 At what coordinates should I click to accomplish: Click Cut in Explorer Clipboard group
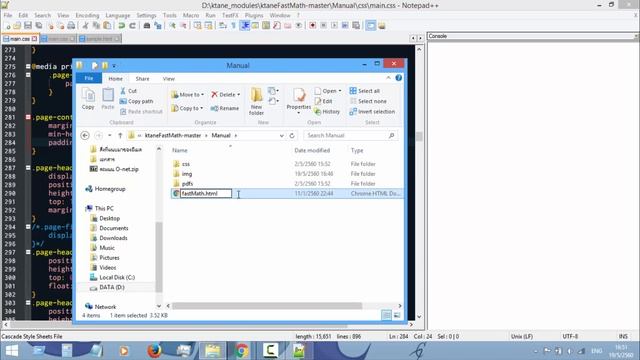pos(129,91)
